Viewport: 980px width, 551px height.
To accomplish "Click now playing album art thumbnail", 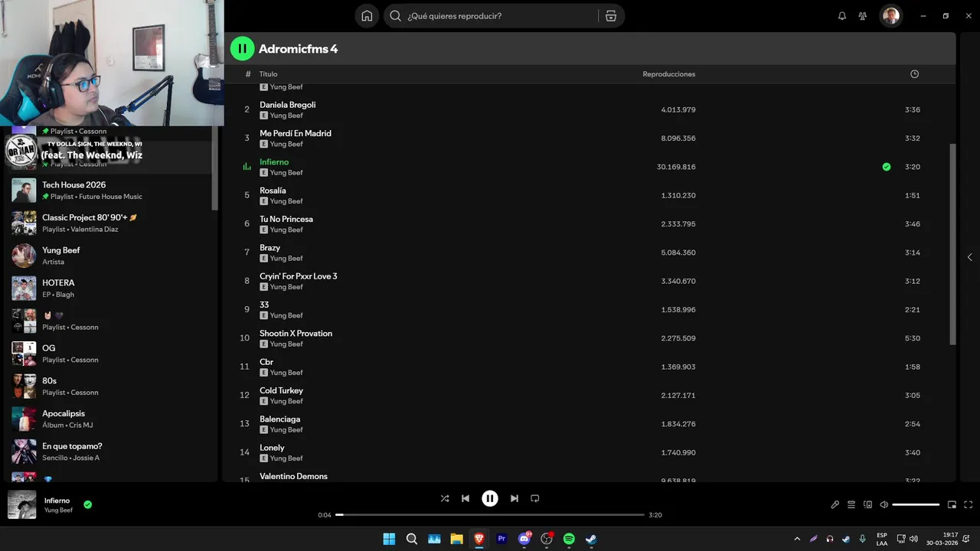I will click(x=21, y=505).
